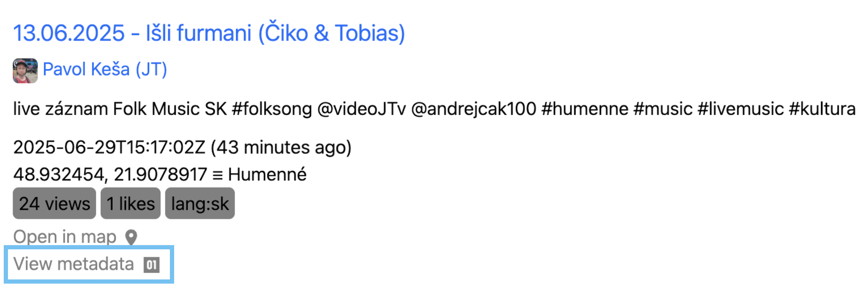
Task: Open the View metadata link
Action: 73,264
